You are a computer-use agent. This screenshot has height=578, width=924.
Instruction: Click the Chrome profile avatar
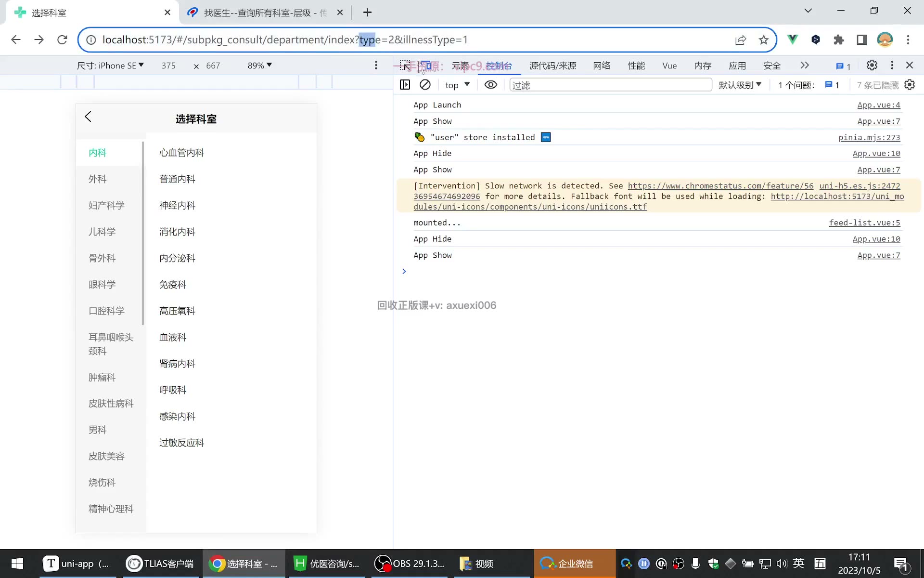coord(885,39)
